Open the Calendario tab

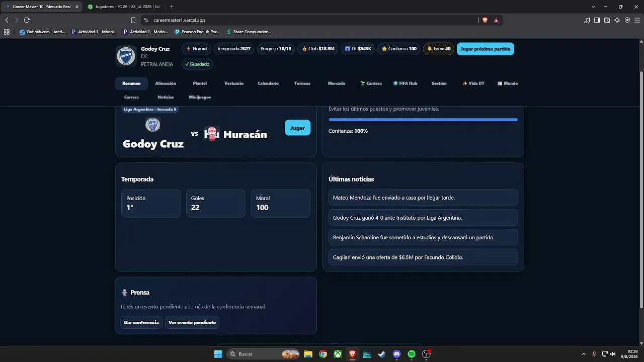[268, 83]
